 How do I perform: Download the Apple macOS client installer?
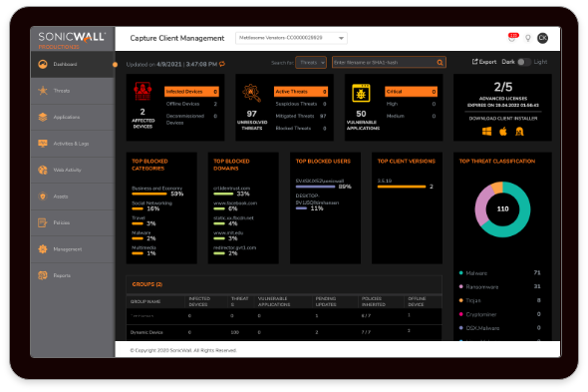click(x=503, y=132)
